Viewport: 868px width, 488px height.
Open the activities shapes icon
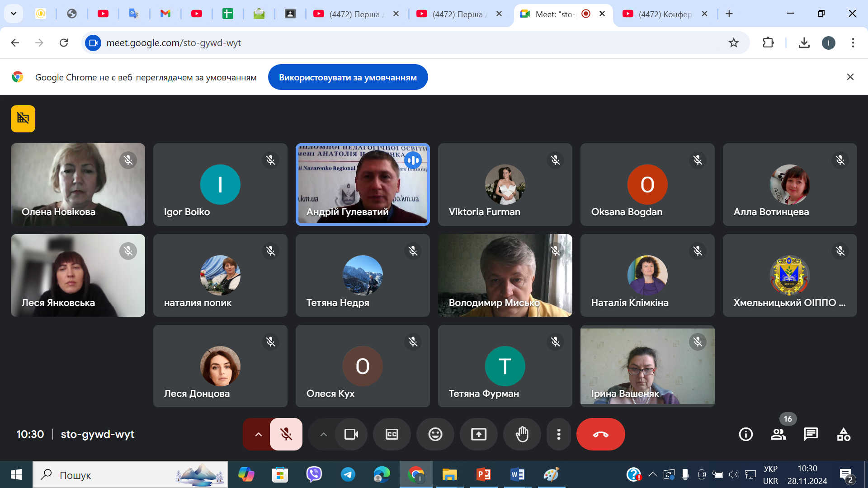click(x=843, y=434)
